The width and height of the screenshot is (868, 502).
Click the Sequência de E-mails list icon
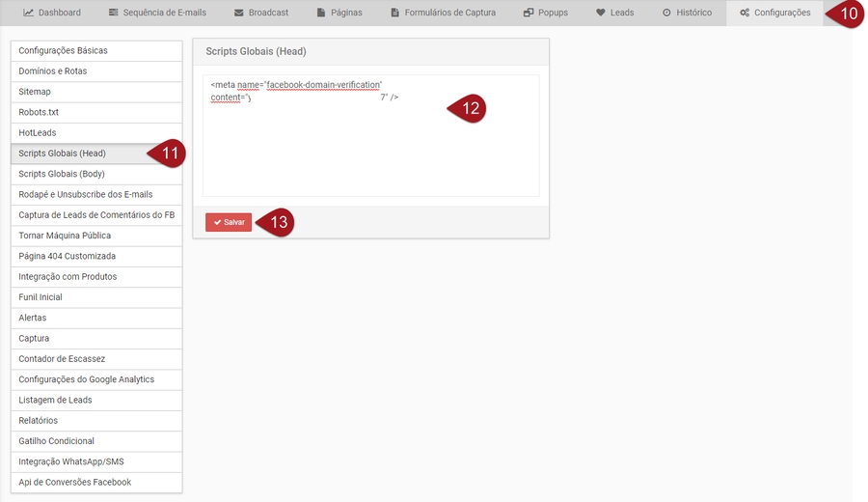(x=114, y=13)
